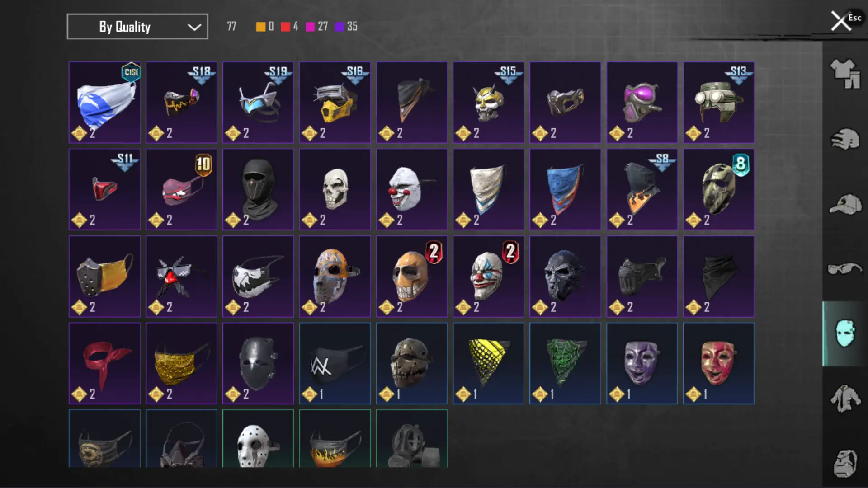The image size is (868, 488).
Task: Open the jacket tops category icon
Action: (x=845, y=399)
